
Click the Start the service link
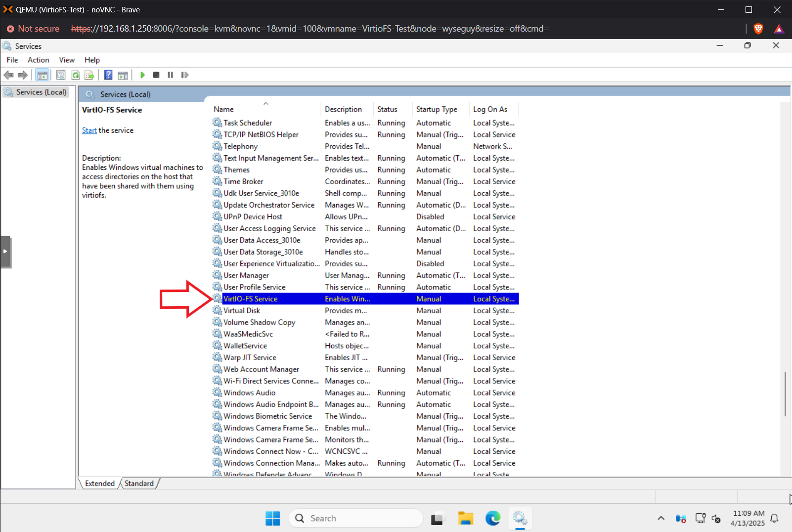89,130
